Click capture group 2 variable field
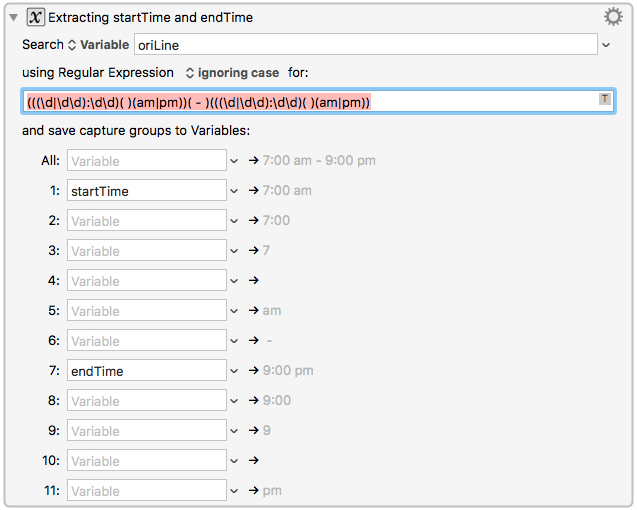This screenshot has width=637, height=510. 146,221
